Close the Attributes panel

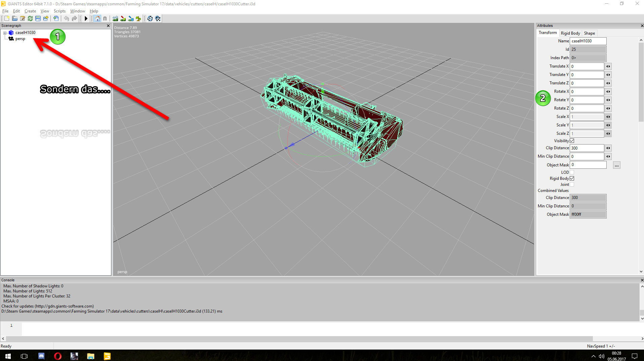[642, 26]
